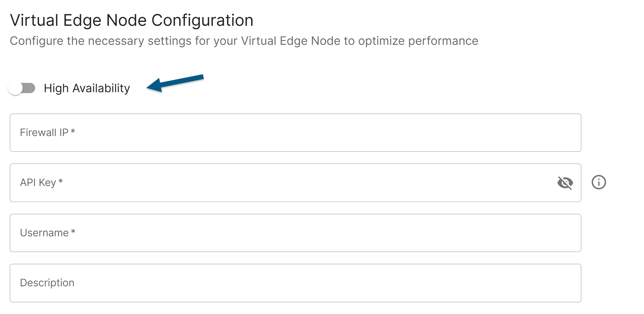The width and height of the screenshot is (644, 314).
Task: Focus the Firewall IP input field
Action: click(295, 132)
